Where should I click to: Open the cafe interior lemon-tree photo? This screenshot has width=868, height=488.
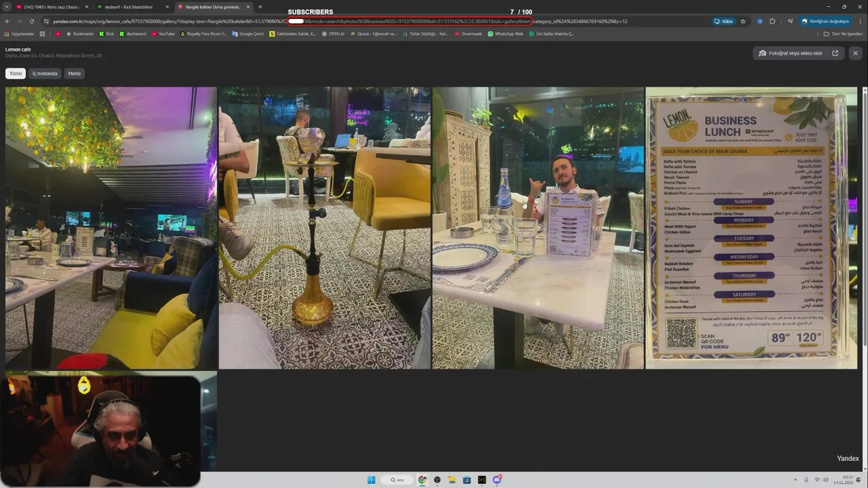click(x=111, y=228)
